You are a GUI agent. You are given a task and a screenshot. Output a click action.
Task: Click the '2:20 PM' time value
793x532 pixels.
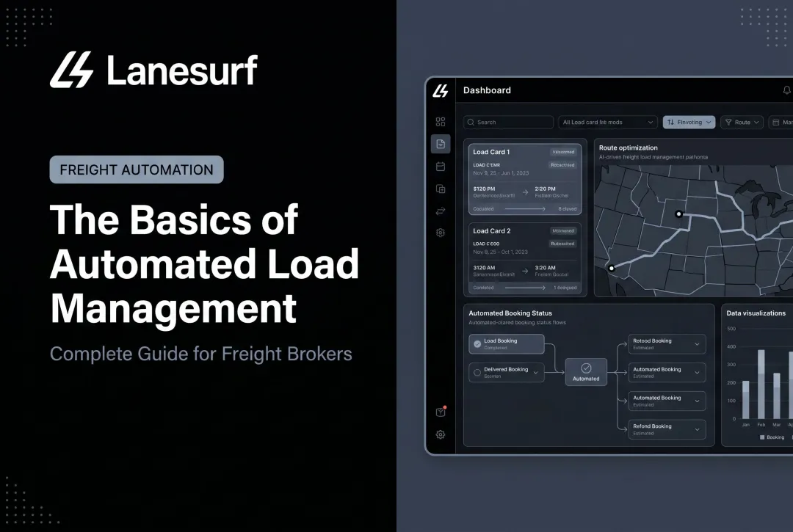(x=545, y=189)
